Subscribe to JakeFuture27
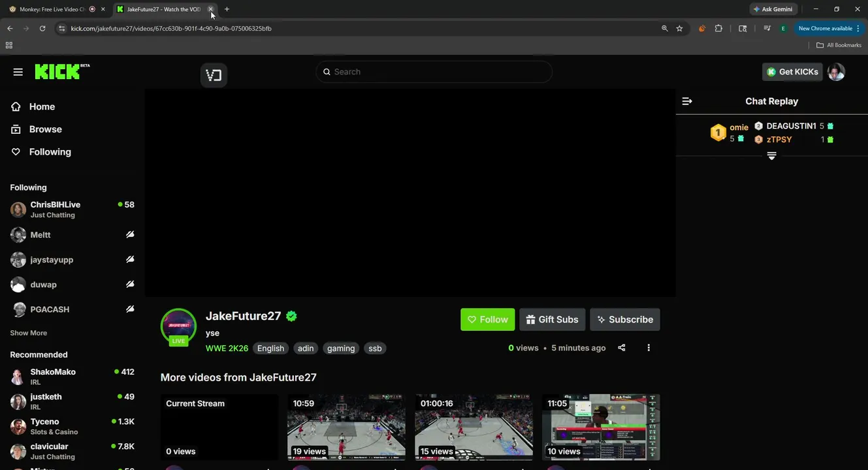Viewport: 868px width, 470px height. point(625,319)
